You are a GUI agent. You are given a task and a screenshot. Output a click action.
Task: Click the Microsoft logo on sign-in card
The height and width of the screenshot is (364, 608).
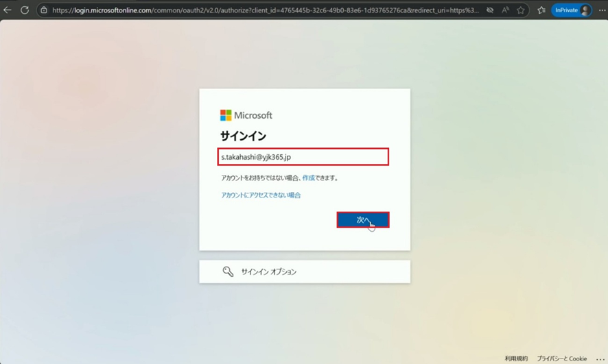[246, 115]
